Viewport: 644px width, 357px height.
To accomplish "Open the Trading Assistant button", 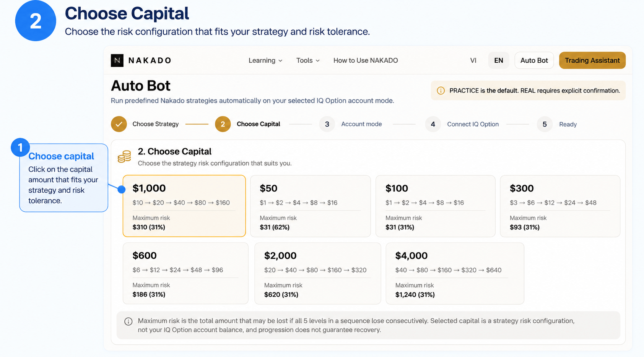I will pyautogui.click(x=592, y=60).
